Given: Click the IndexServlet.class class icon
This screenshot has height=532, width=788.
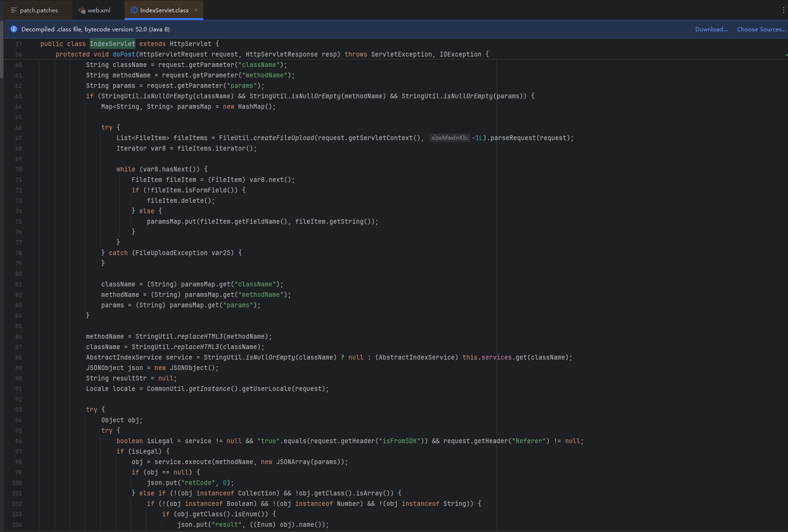Looking at the screenshot, I should click(x=134, y=10).
